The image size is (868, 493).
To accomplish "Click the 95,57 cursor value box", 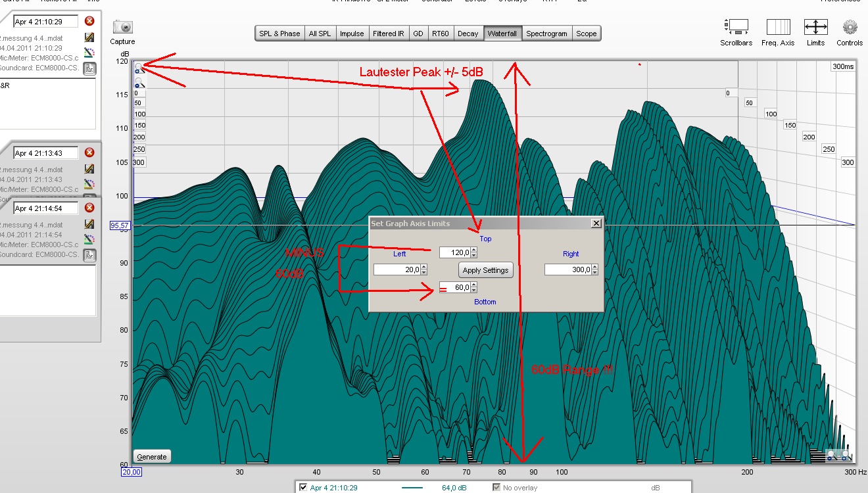I will pyautogui.click(x=120, y=225).
